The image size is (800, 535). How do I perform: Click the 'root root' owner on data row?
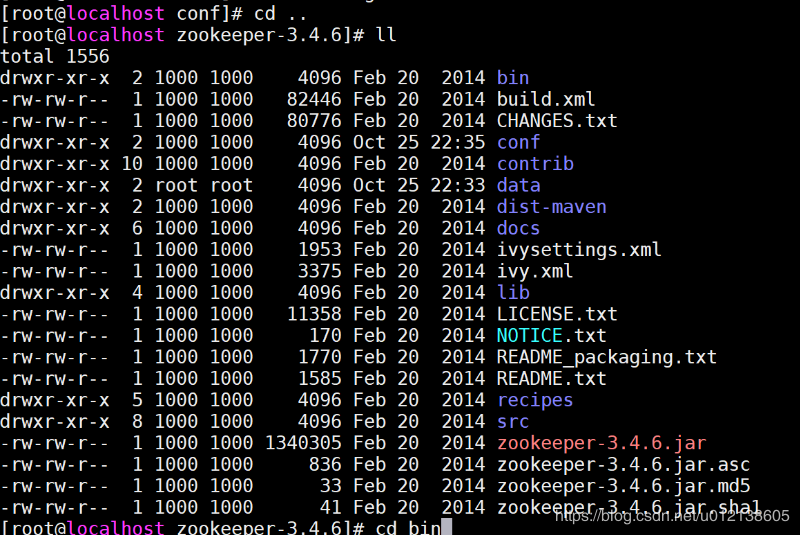204,185
